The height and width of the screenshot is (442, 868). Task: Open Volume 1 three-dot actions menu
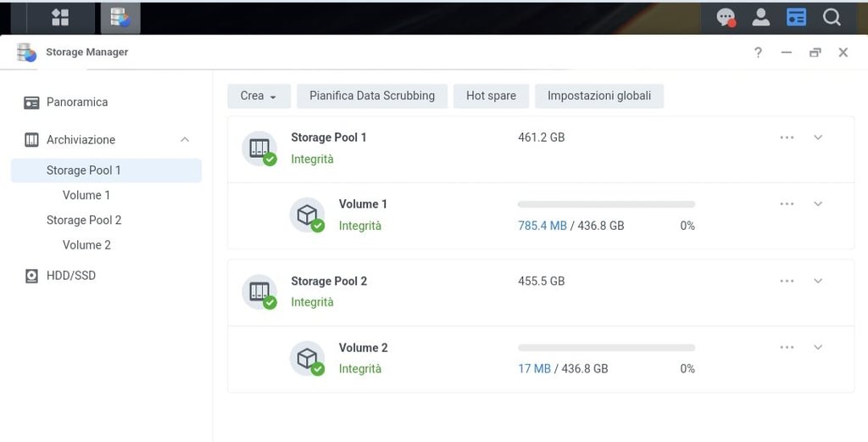click(787, 204)
